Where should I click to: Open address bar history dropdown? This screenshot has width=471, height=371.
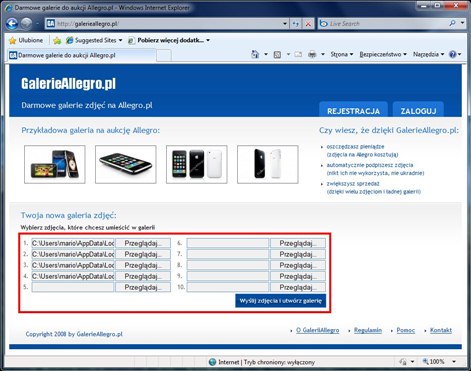coord(285,24)
